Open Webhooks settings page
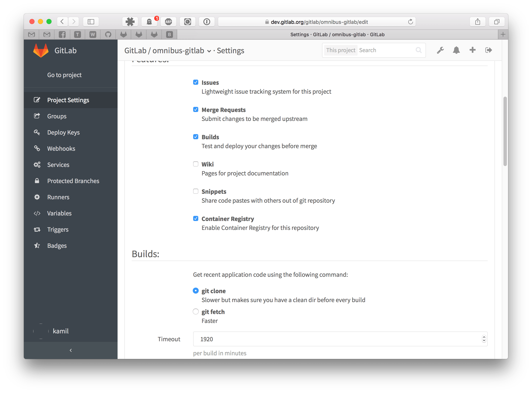The image size is (532, 393). tap(62, 149)
